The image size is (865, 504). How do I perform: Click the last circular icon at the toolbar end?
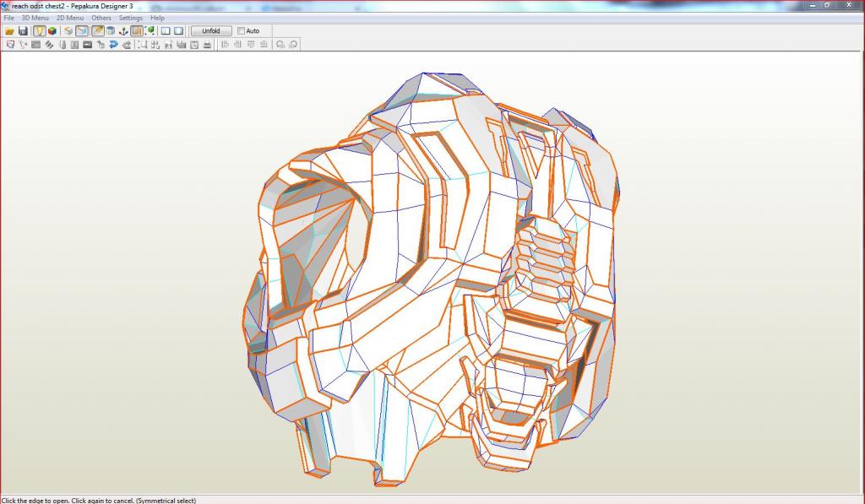[293, 45]
